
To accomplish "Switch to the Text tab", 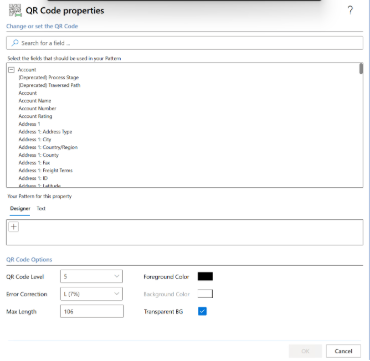I will pos(41,209).
